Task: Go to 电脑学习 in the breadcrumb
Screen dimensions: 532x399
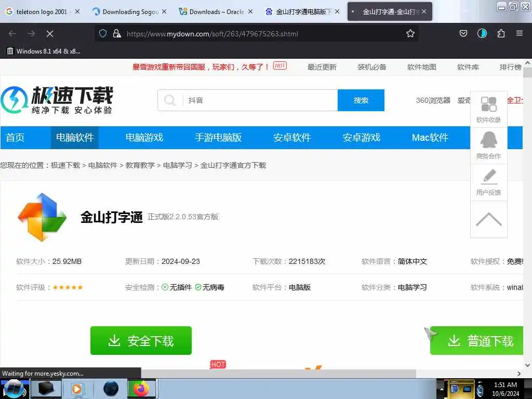Action: (178, 165)
